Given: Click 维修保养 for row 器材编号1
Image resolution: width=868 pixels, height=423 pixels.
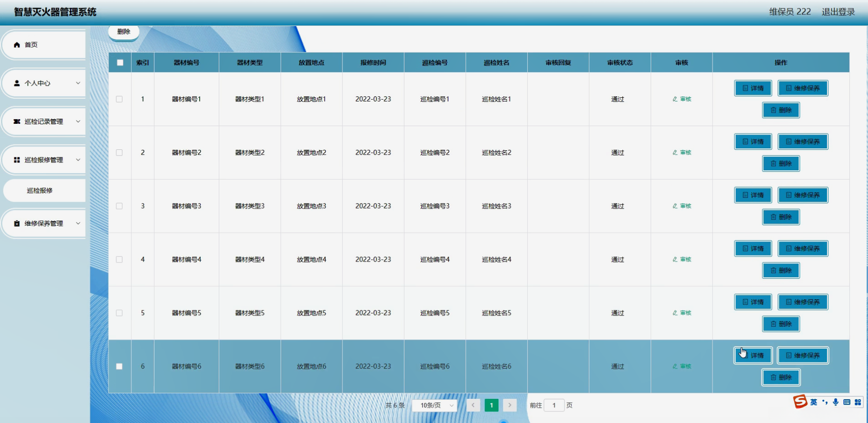Looking at the screenshot, I should (803, 88).
